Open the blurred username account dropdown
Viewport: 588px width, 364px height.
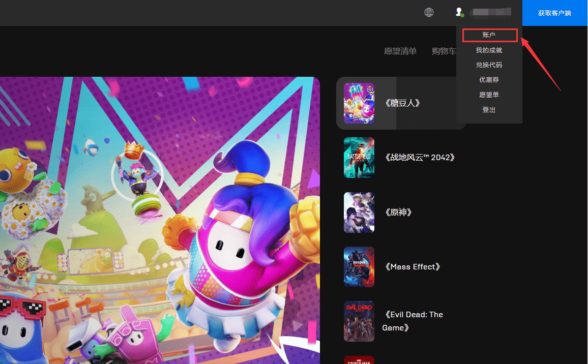490,12
